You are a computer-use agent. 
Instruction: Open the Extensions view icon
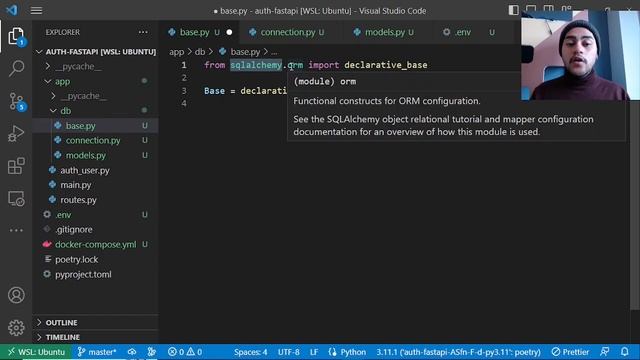coord(16,166)
